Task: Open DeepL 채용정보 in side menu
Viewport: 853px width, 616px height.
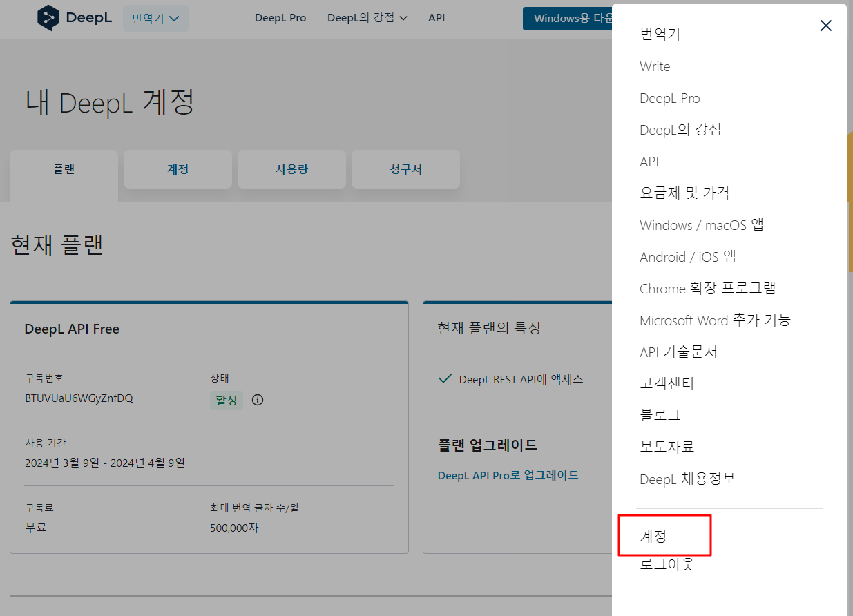Action: [688, 479]
